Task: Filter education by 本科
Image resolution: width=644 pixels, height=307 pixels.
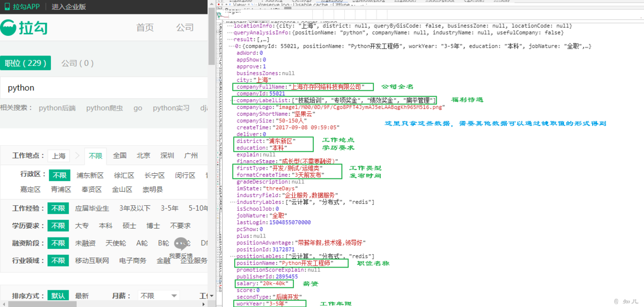Action: pyautogui.click(x=106, y=226)
